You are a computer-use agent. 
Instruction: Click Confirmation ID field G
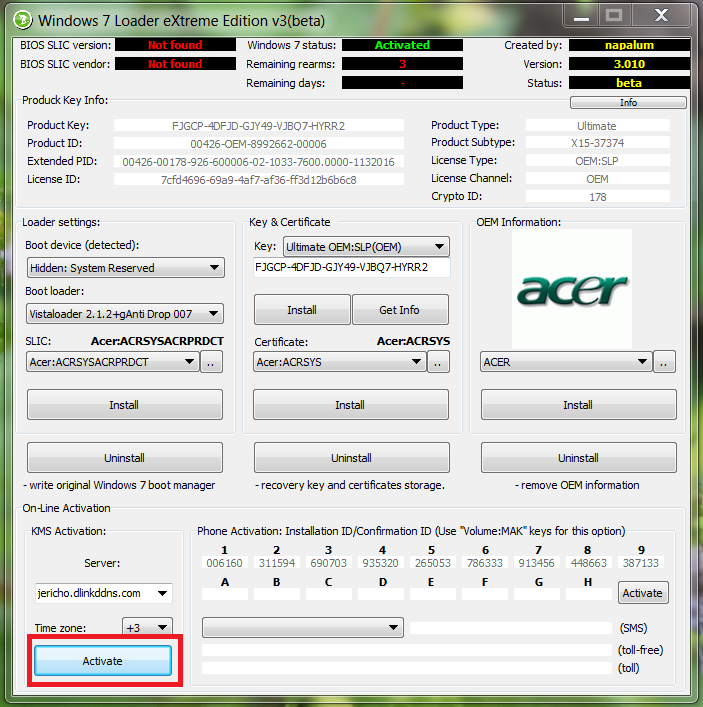[x=537, y=594]
